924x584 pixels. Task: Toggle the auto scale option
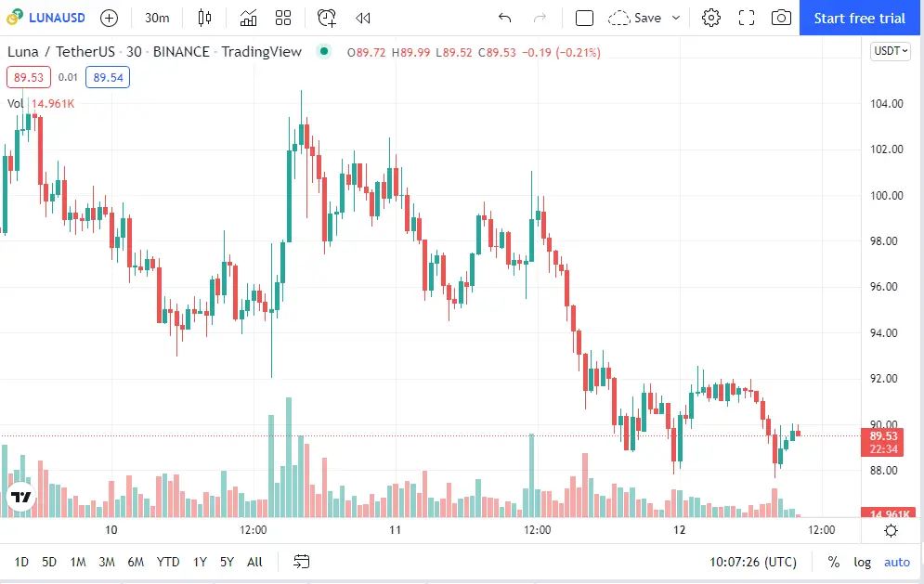click(x=897, y=563)
